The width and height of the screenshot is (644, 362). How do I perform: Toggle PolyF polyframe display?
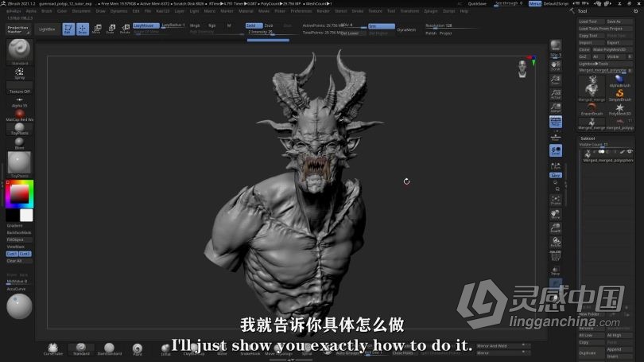point(556,256)
